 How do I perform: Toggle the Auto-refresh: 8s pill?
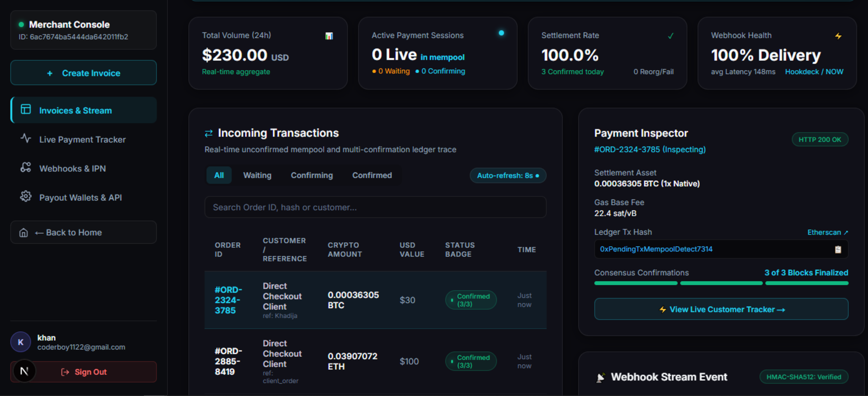point(508,175)
